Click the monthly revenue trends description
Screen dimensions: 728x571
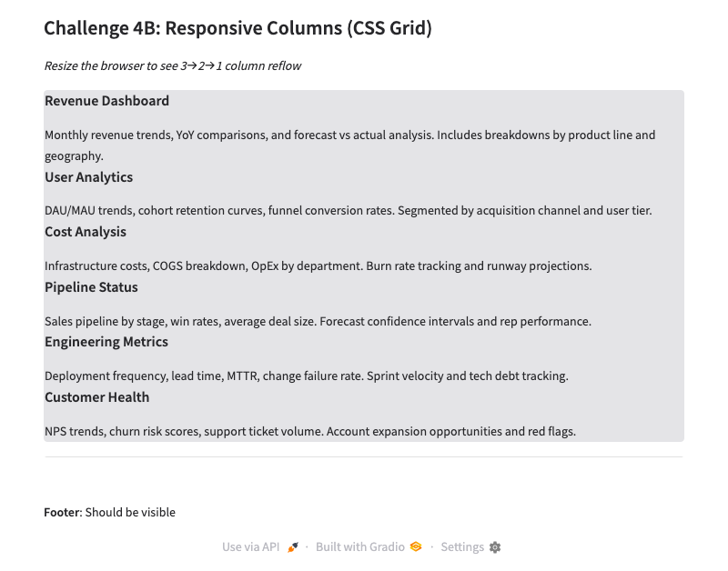pyautogui.click(x=349, y=135)
